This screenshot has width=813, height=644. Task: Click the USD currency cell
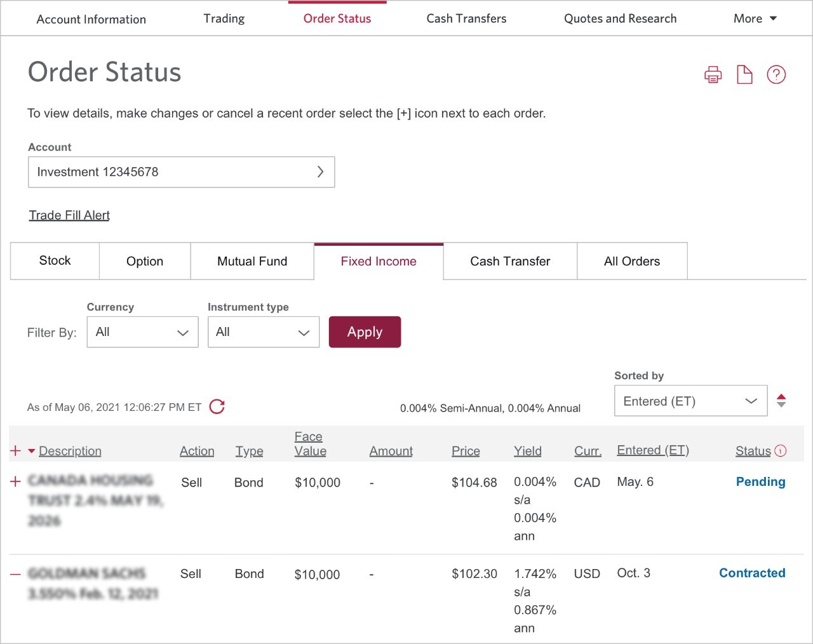tap(587, 574)
